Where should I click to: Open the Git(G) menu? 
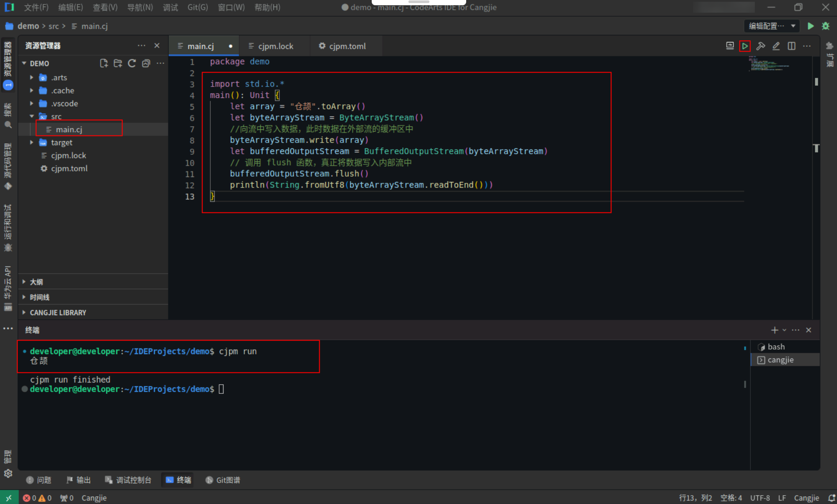pyautogui.click(x=198, y=7)
